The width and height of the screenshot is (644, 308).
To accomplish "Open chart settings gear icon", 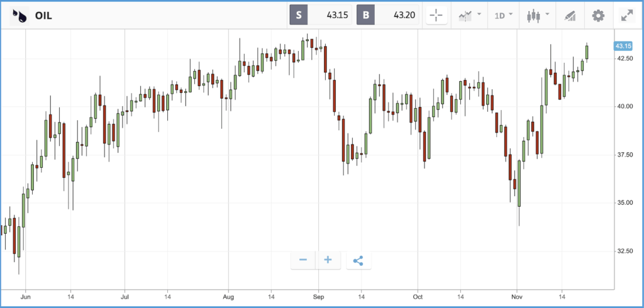I will pos(598,16).
